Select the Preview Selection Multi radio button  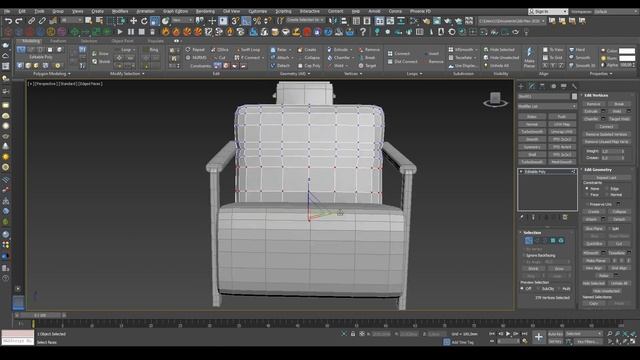pyautogui.click(x=560, y=289)
